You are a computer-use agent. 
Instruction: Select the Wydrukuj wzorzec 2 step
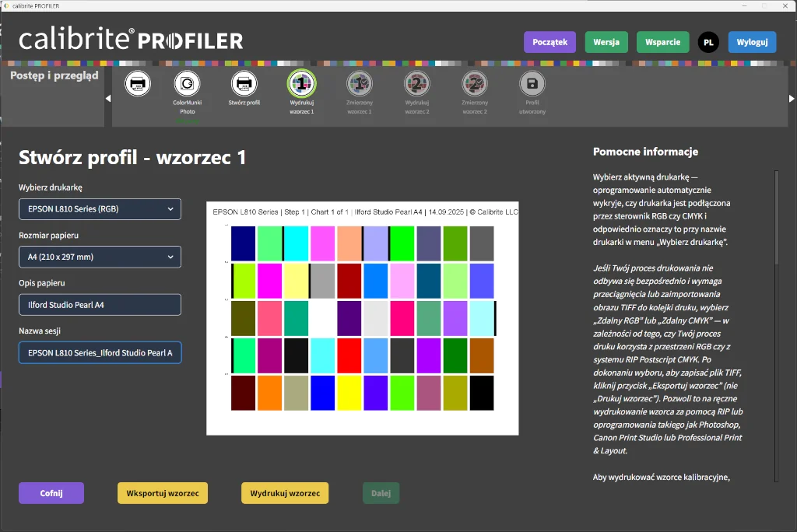click(x=417, y=84)
